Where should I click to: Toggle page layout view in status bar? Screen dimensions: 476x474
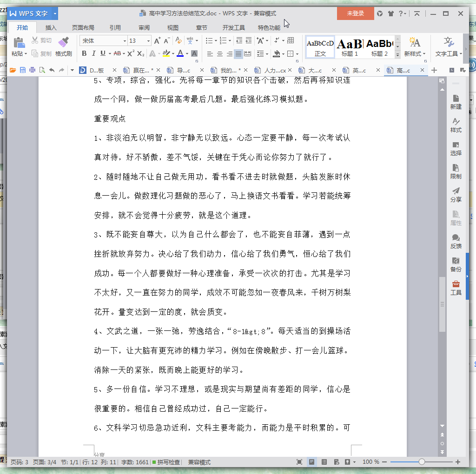(312, 462)
